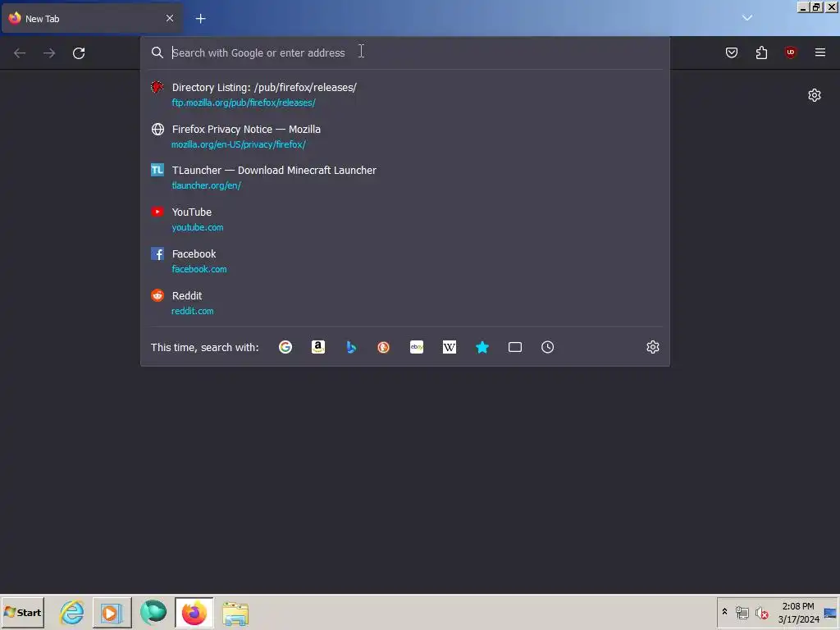This screenshot has height=630, width=840.
Task: Search in History clock icon
Action: point(547,347)
